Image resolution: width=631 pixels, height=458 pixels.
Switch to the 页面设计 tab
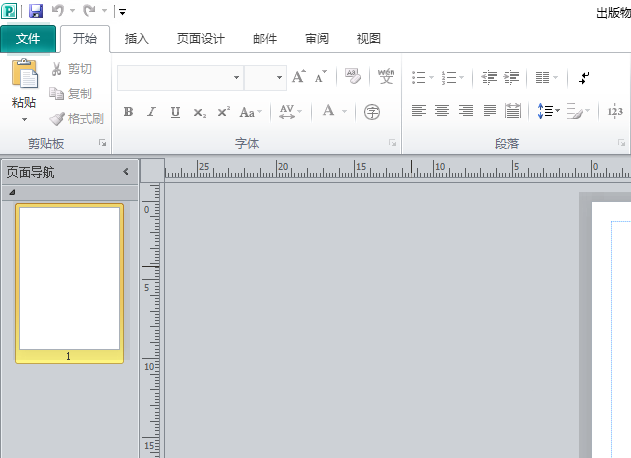[201, 39]
